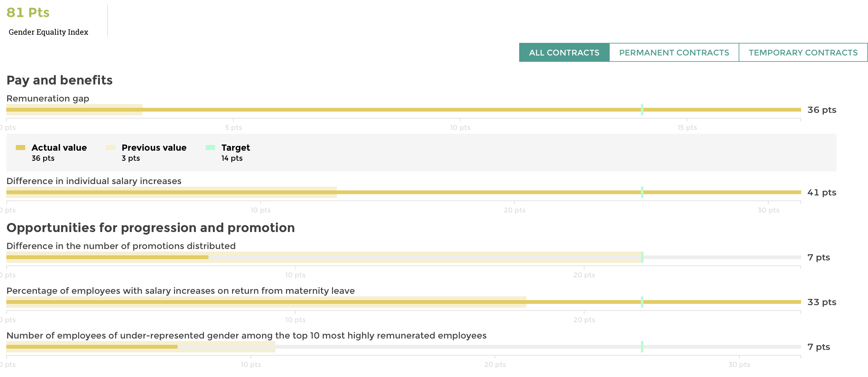868x377 pixels.
Task: Click the Remuneration gap label
Action: pos(48,99)
